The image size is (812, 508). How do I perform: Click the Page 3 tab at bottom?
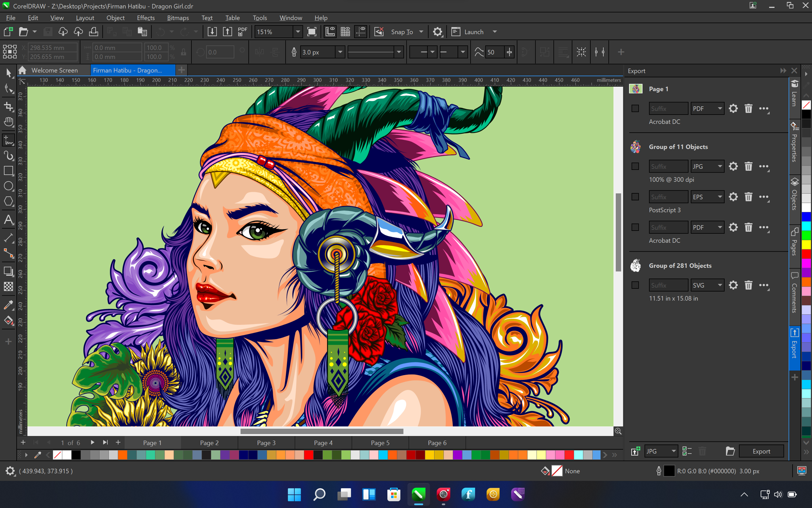tap(266, 443)
